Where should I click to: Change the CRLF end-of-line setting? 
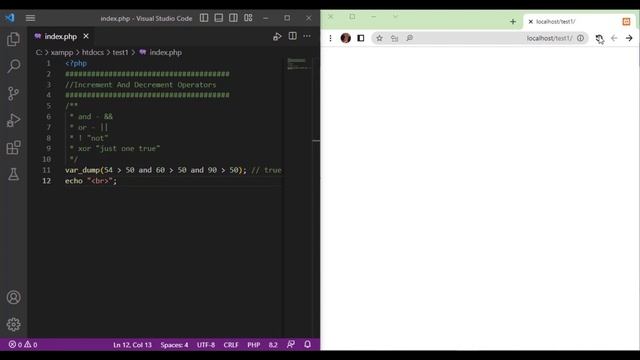coord(231,345)
